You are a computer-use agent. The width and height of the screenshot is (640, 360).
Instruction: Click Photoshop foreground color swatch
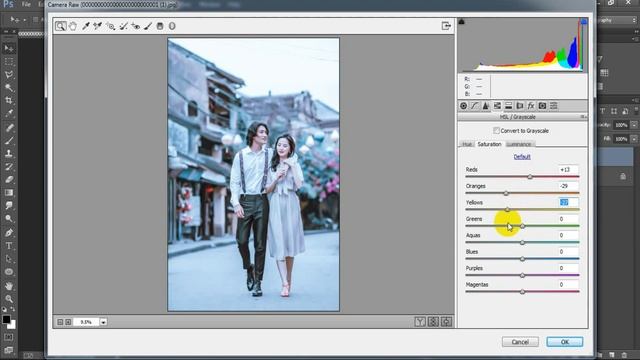[x=6, y=320]
